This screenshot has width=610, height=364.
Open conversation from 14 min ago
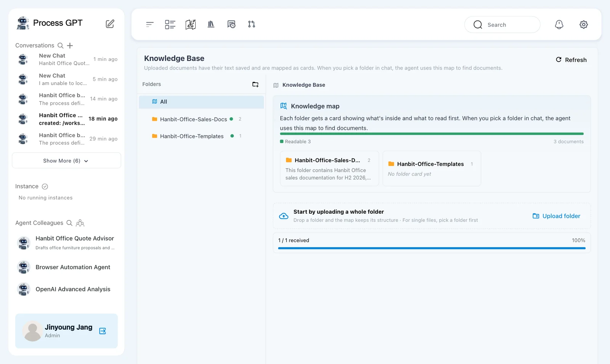(66, 99)
